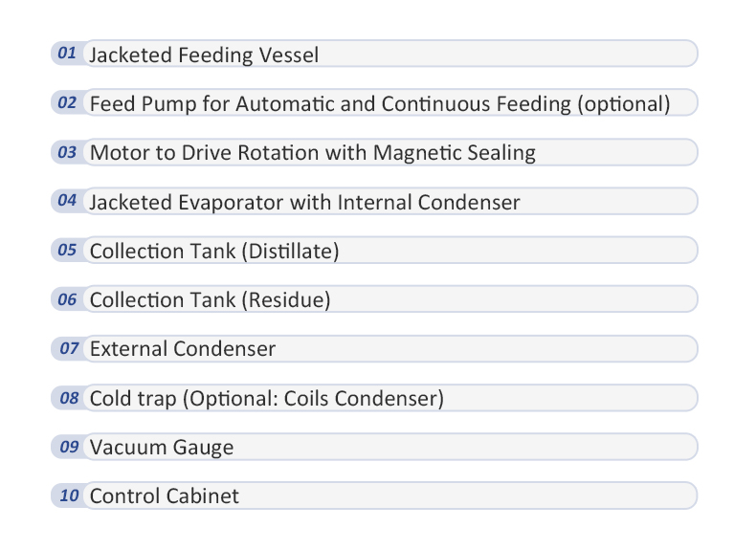Click the 05 number badge
The width and height of the screenshot is (756, 550).
(x=67, y=251)
